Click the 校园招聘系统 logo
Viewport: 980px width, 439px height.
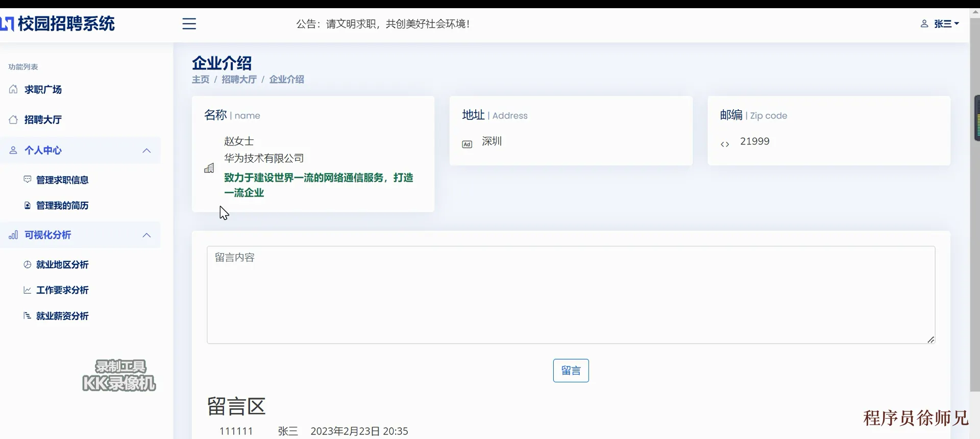[58, 23]
